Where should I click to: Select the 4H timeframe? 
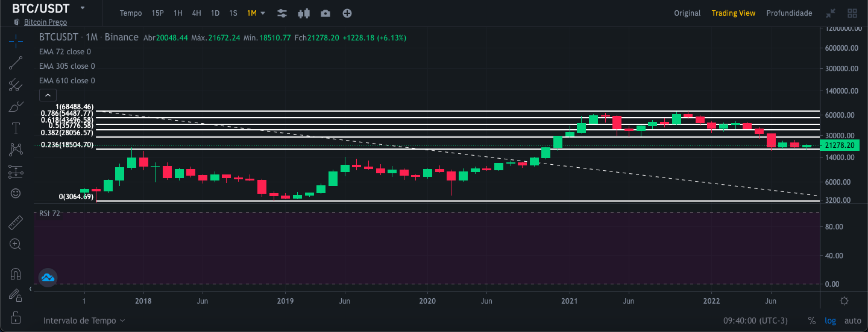tap(197, 13)
